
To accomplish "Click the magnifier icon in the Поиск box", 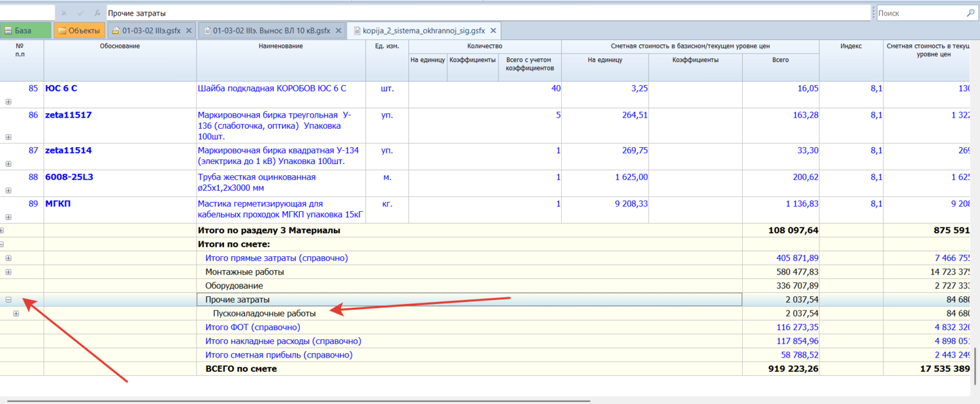I will pos(970,13).
